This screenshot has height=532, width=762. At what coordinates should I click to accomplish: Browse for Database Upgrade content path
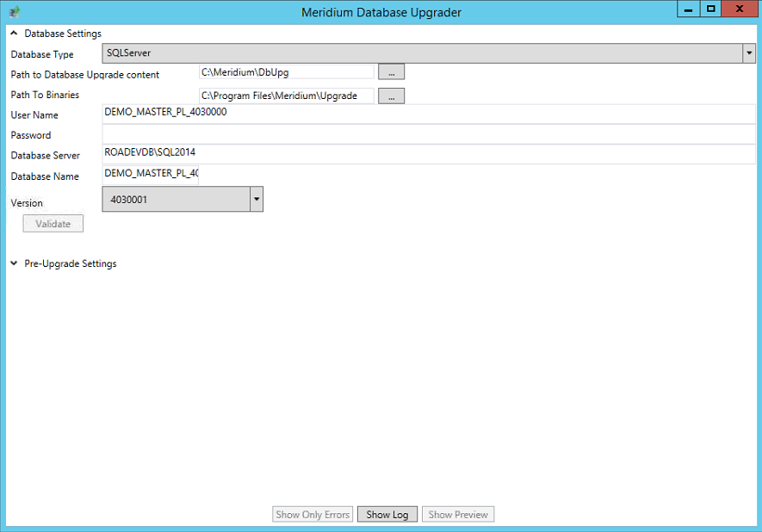tap(391, 72)
